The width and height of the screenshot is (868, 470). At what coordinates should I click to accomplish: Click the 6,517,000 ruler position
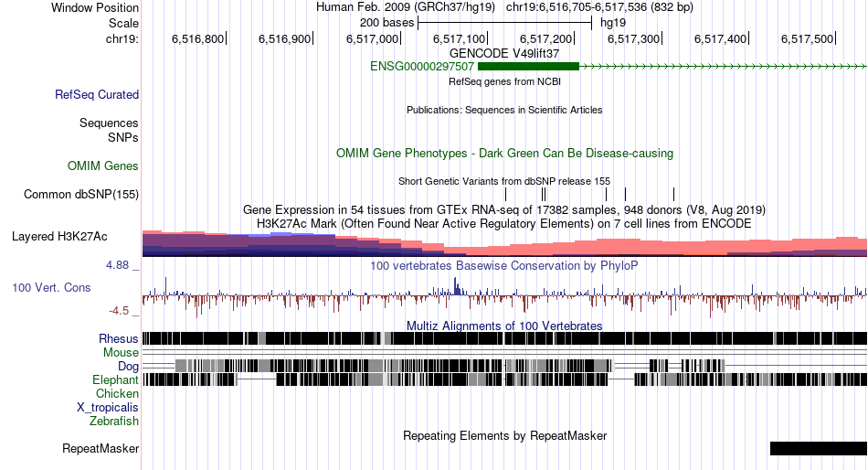pyautogui.click(x=373, y=38)
